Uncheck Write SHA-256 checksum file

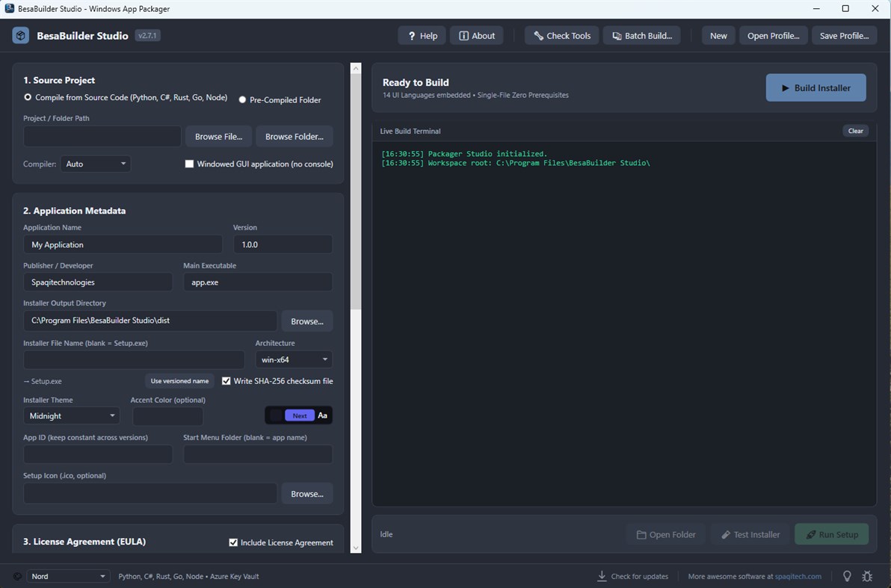click(226, 380)
